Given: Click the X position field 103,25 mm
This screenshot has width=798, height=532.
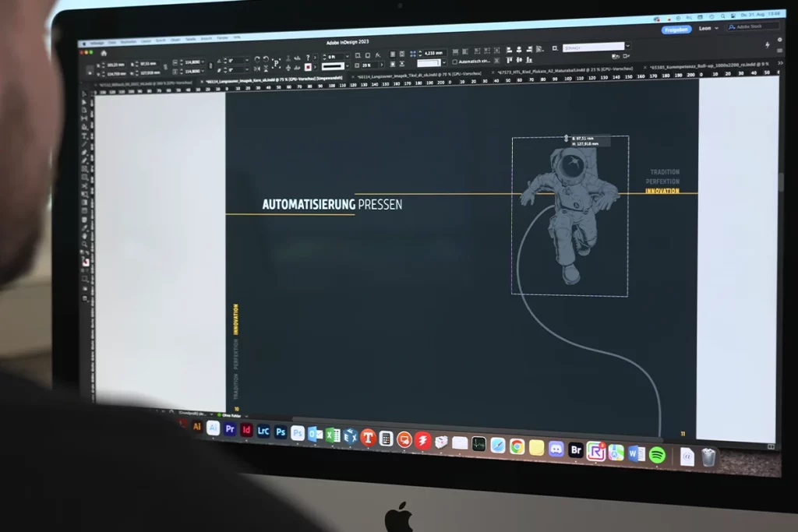Looking at the screenshot, I should [115, 65].
